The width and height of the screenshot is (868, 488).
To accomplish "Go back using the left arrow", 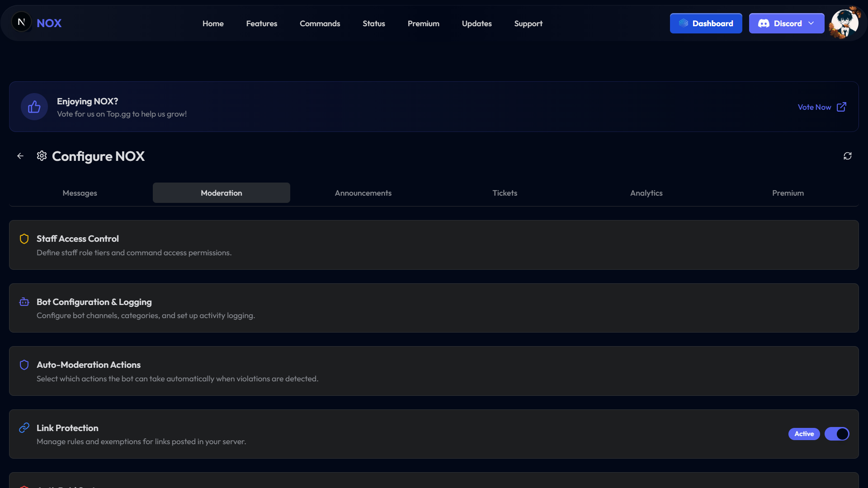I will click(x=20, y=156).
